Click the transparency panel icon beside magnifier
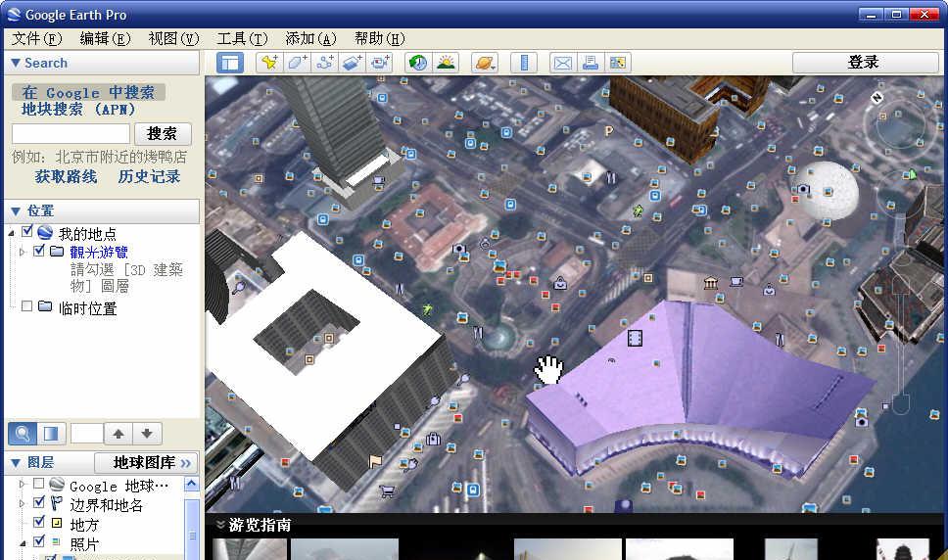This screenshot has width=948, height=560. (x=51, y=433)
